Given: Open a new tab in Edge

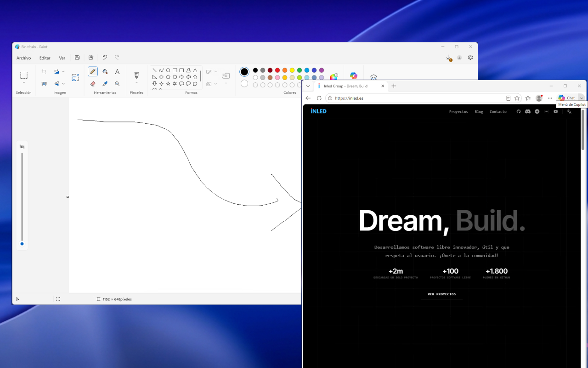Looking at the screenshot, I should [x=394, y=86].
